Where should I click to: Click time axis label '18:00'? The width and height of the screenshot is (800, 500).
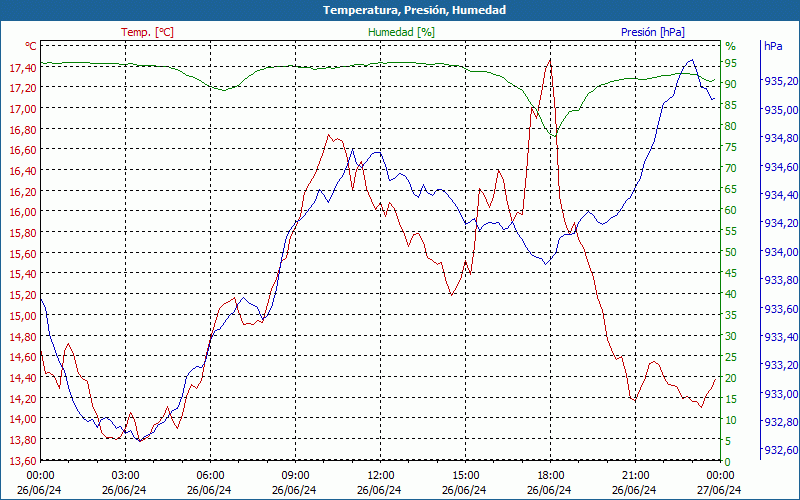pyautogui.click(x=549, y=475)
